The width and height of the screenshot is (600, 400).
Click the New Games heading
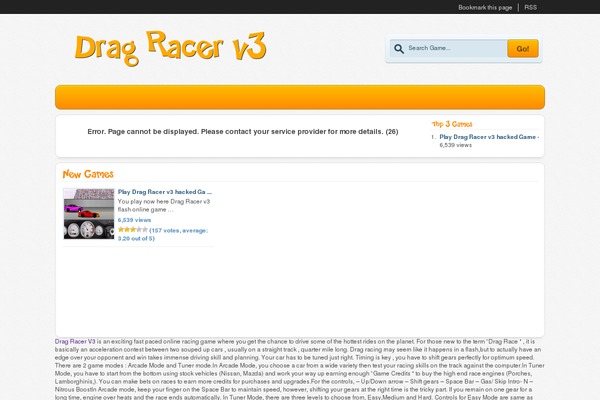[x=88, y=174]
